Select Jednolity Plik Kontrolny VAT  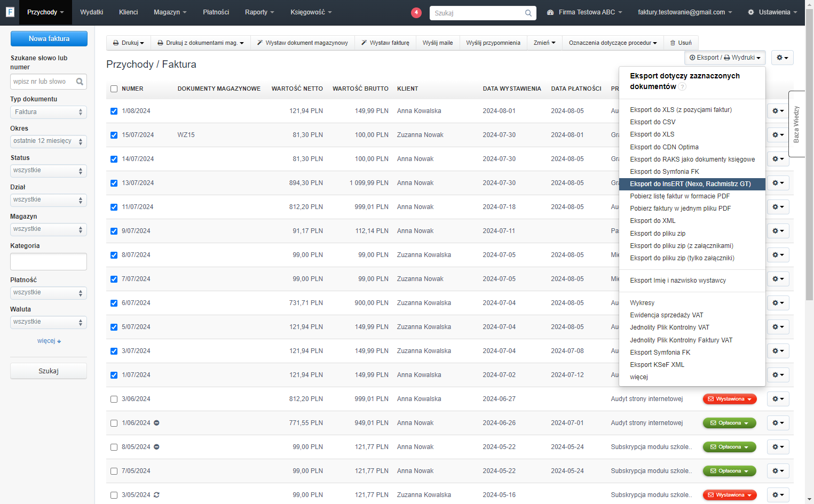pyautogui.click(x=669, y=327)
